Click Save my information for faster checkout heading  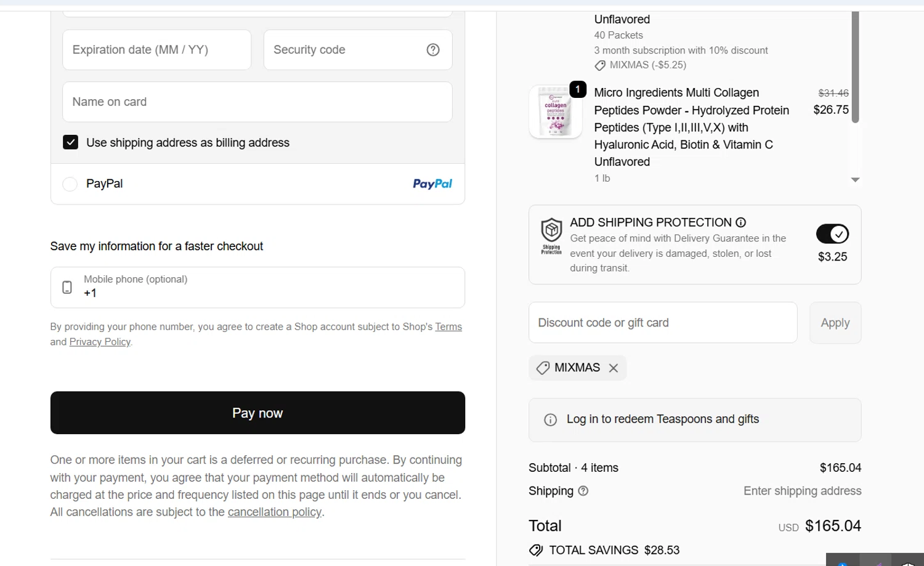click(x=156, y=246)
